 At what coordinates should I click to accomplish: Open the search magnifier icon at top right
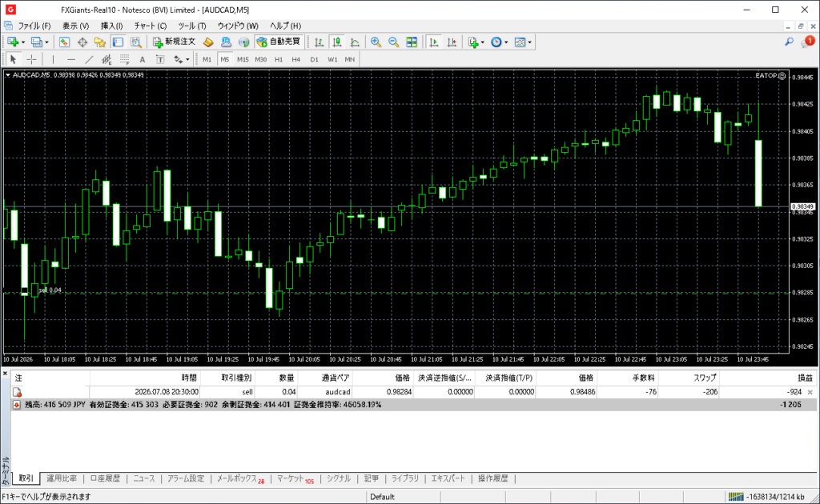point(789,42)
